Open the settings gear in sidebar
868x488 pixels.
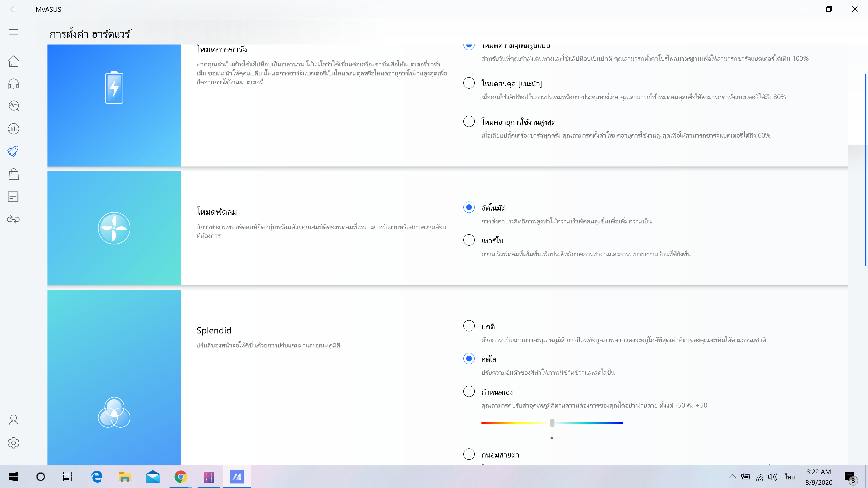14,443
